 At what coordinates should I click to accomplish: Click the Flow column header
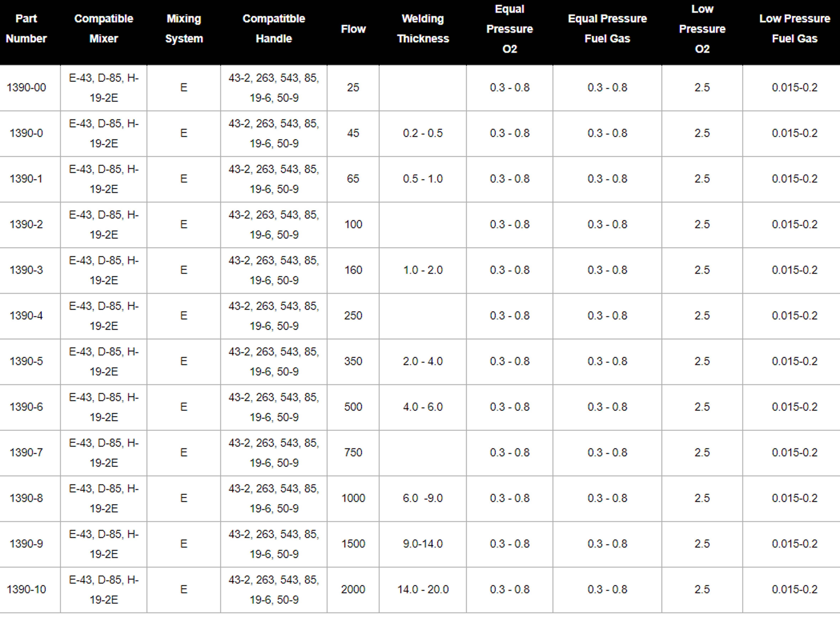tap(353, 29)
